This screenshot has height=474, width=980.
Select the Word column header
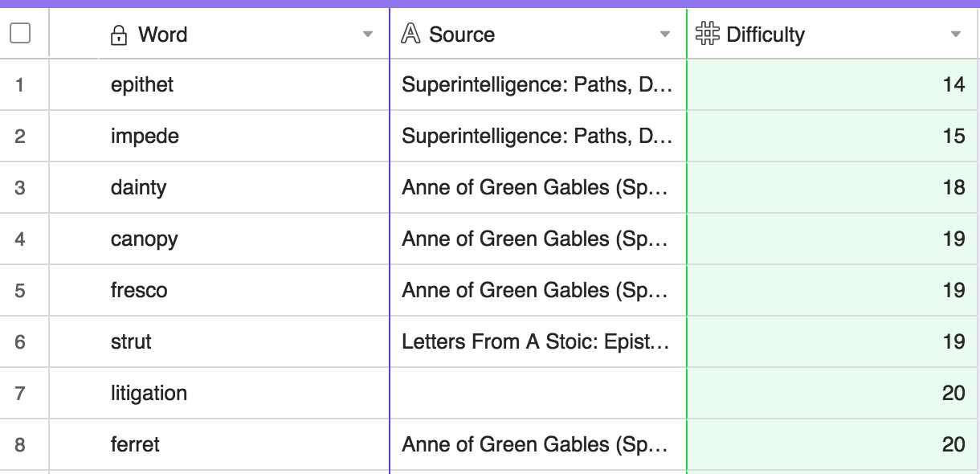tap(163, 35)
